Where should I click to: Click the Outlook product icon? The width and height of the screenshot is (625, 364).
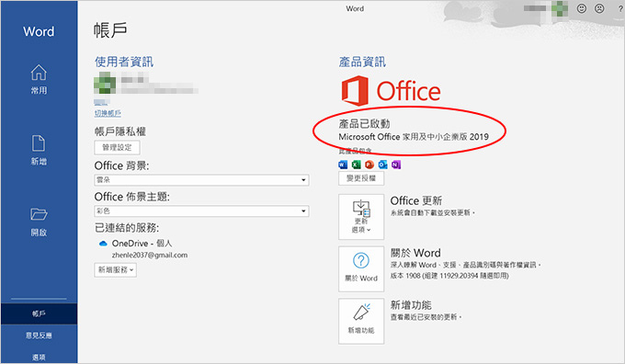(382, 165)
